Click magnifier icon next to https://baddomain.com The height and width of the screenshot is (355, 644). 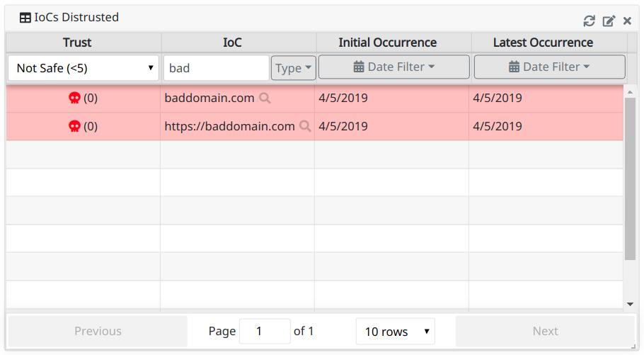tap(305, 126)
